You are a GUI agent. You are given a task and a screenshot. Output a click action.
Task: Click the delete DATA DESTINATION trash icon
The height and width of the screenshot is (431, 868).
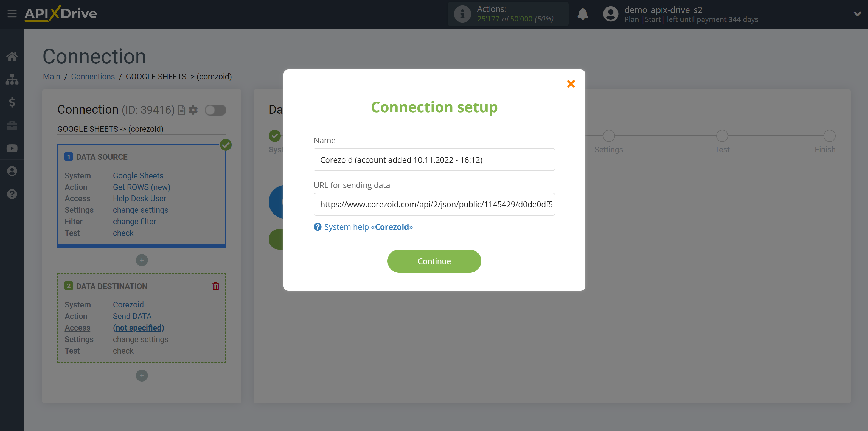(216, 286)
